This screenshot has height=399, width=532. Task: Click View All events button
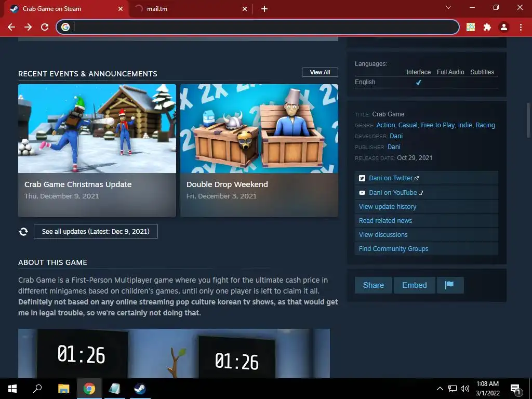320,72
